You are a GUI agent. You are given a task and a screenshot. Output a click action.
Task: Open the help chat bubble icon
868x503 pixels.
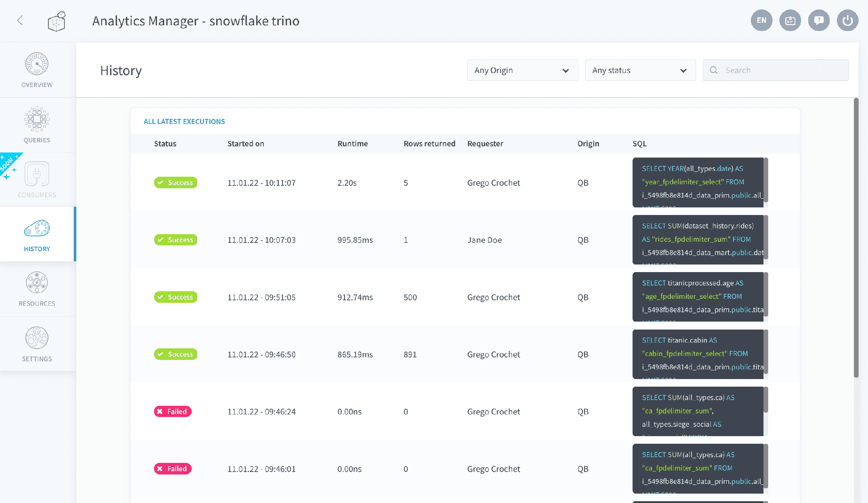click(819, 21)
